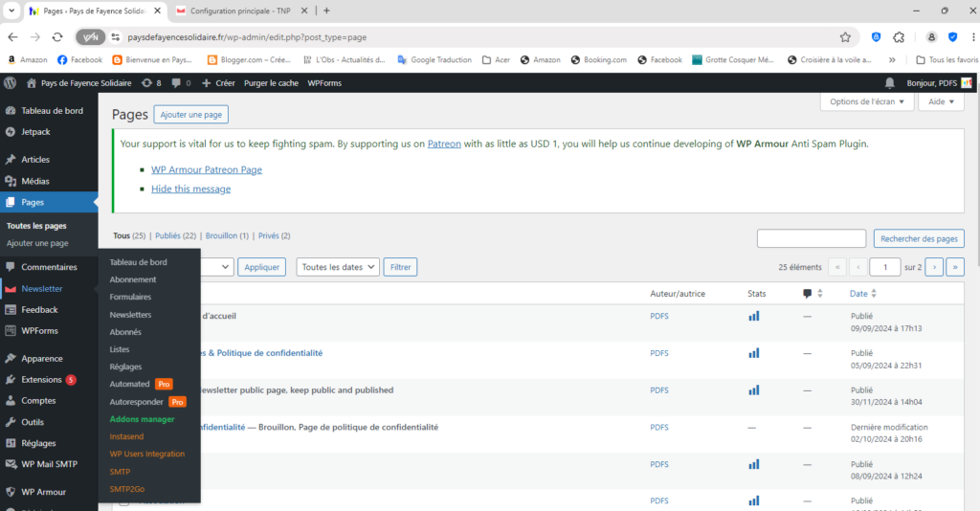This screenshot has width=980, height=511.
Task: Select Abonnés in the Newsletter submenu
Action: 125,332
